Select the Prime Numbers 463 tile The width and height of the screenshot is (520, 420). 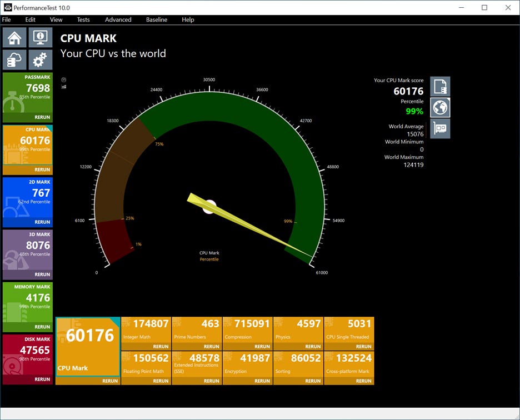pos(197,330)
